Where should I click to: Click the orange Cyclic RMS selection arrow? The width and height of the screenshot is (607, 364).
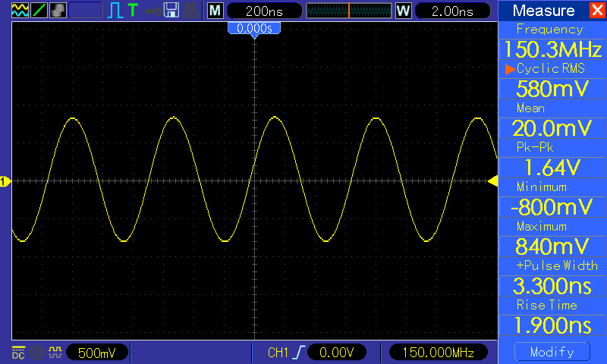point(510,69)
